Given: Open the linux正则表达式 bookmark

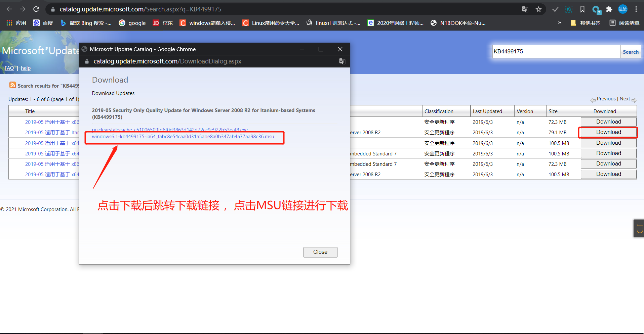Looking at the screenshot, I should (333, 23).
